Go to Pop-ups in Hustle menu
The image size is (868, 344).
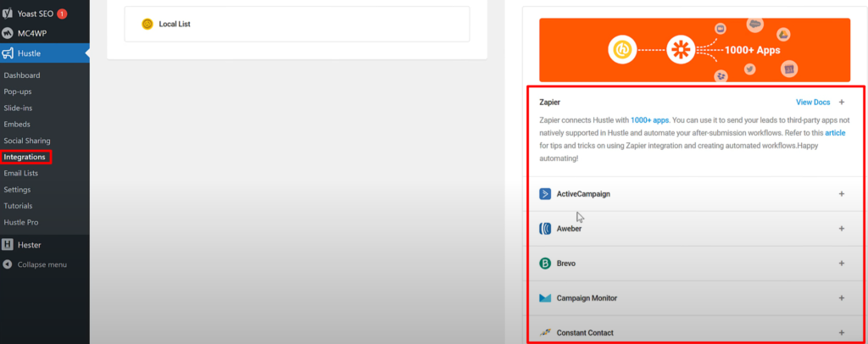coord(18,92)
